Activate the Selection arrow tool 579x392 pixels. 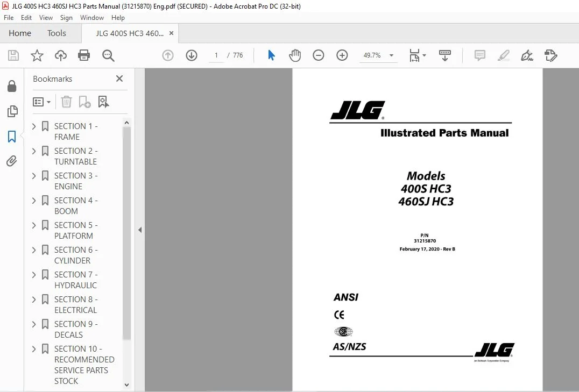coord(271,55)
